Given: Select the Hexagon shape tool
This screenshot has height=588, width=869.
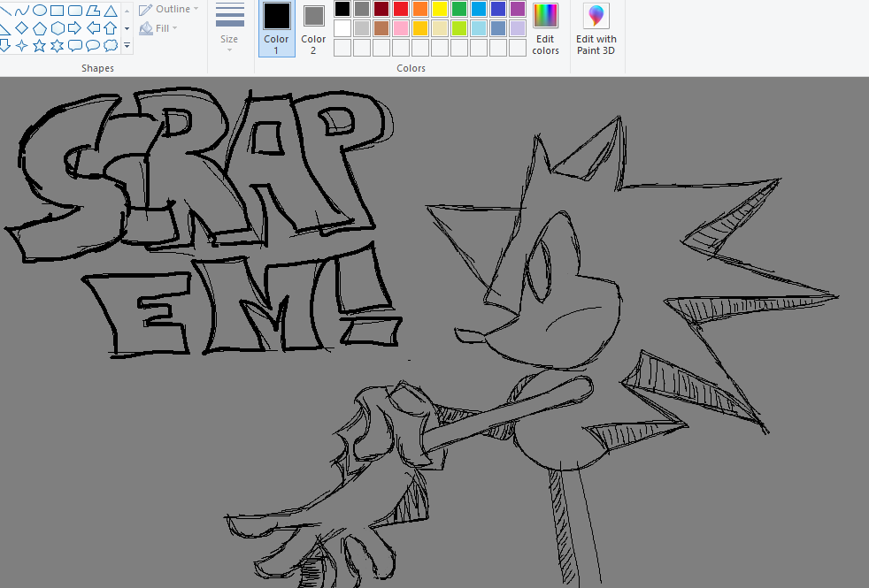Looking at the screenshot, I should click(x=58, y=27).
